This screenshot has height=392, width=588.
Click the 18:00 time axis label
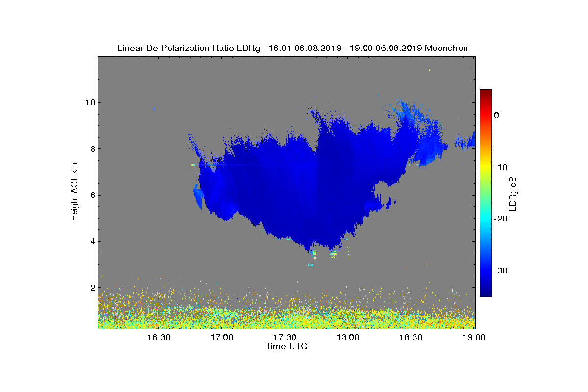[348, 337]
